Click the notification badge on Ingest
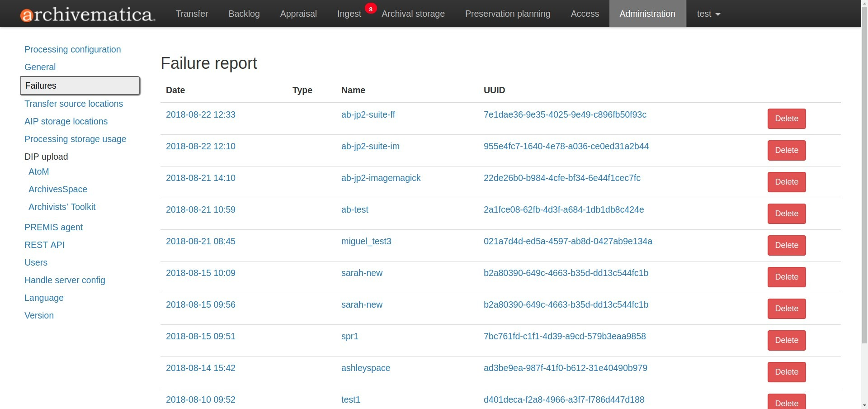 370,8
